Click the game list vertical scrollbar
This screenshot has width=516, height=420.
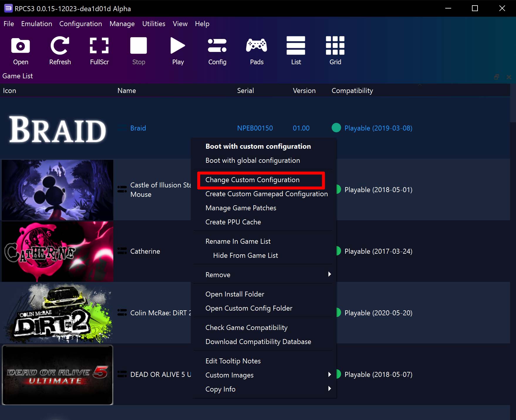pyautogui.click(x=513, y=103)
